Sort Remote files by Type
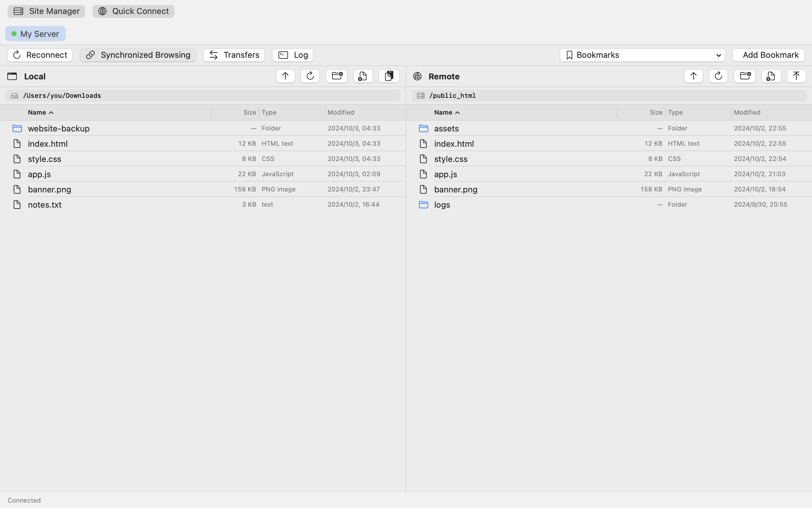Screen dimensions: 812x508 click(x=675, y=112)
